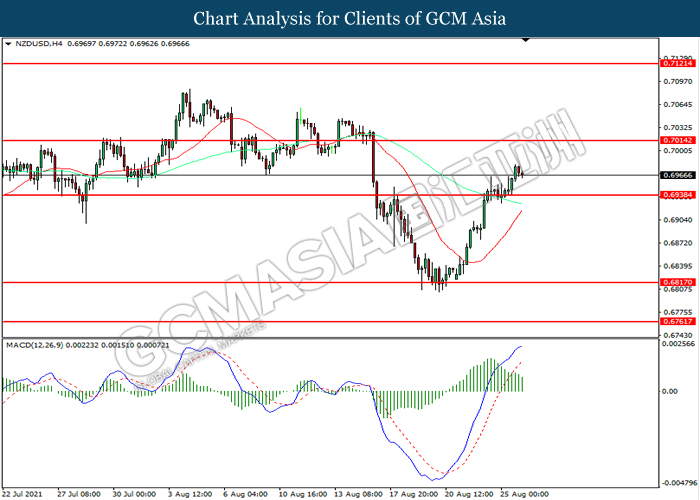
Task: Click the chart shift triangle marker at top
Action: [526, 40]
